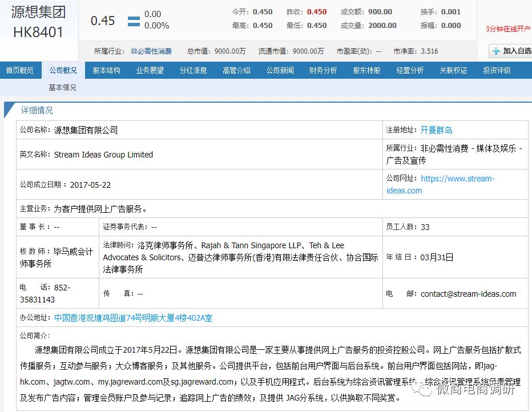Open the 分红派息 tab
Viewport: 532px width, 412px height.
(193, 70)
